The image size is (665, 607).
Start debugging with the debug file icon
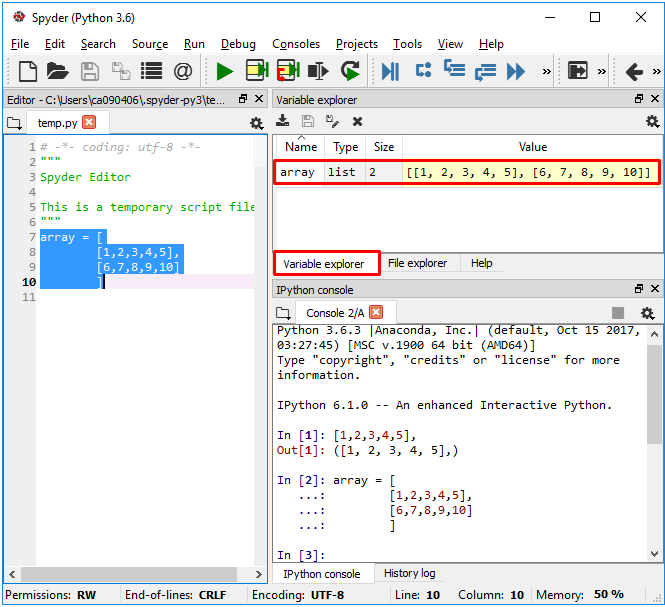coord(390,71)
